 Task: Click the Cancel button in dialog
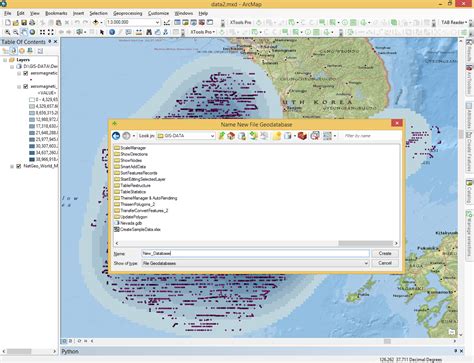385,263
